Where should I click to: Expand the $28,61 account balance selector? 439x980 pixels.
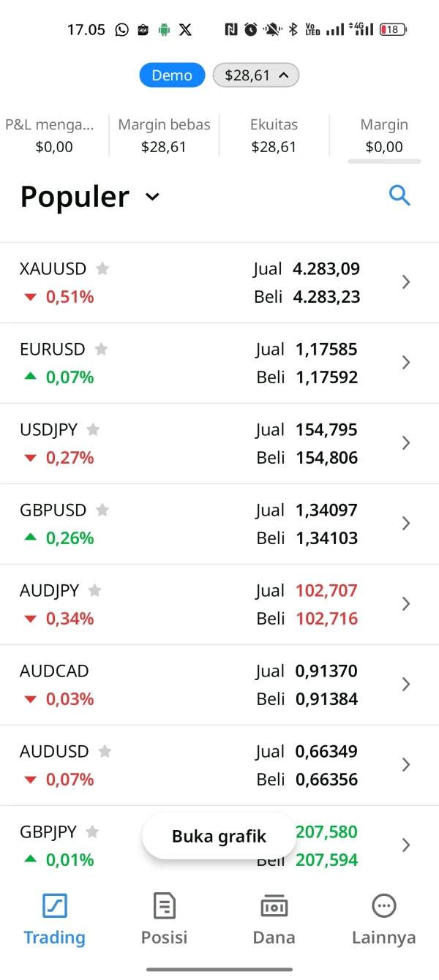[x=255, y=75]
